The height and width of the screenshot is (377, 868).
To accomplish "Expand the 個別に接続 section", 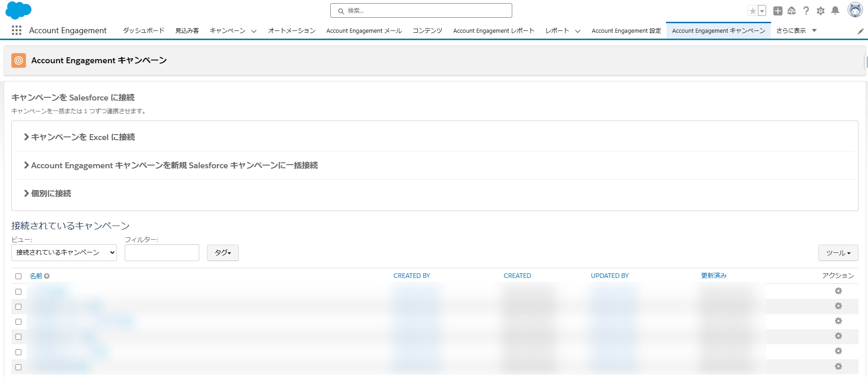I will pos(47,193).
